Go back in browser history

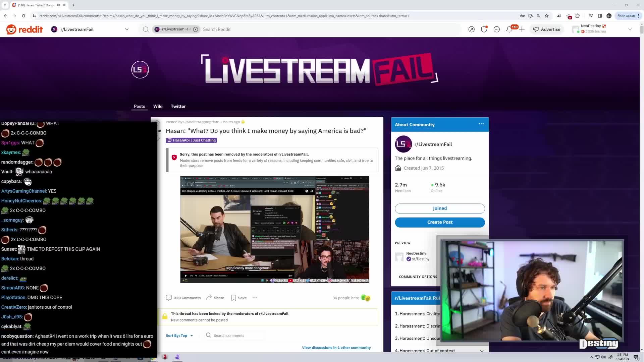pyautogui.click(x=6, y=16)
